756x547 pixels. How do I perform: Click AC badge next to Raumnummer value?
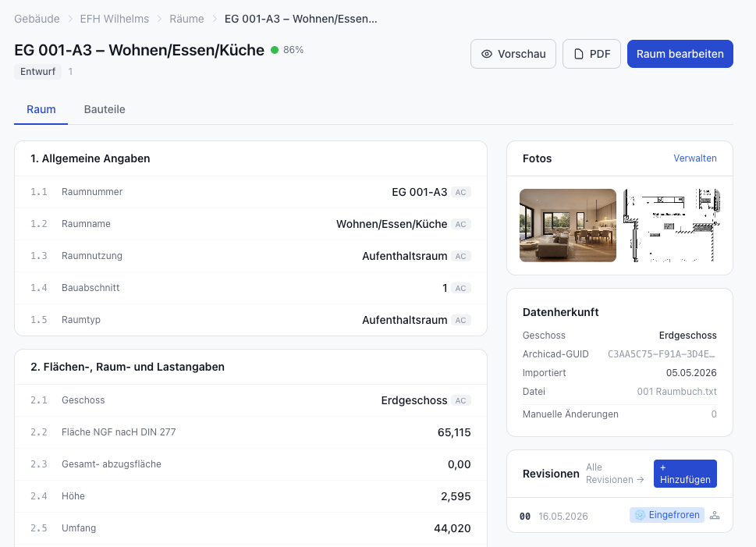pos(460,193)
